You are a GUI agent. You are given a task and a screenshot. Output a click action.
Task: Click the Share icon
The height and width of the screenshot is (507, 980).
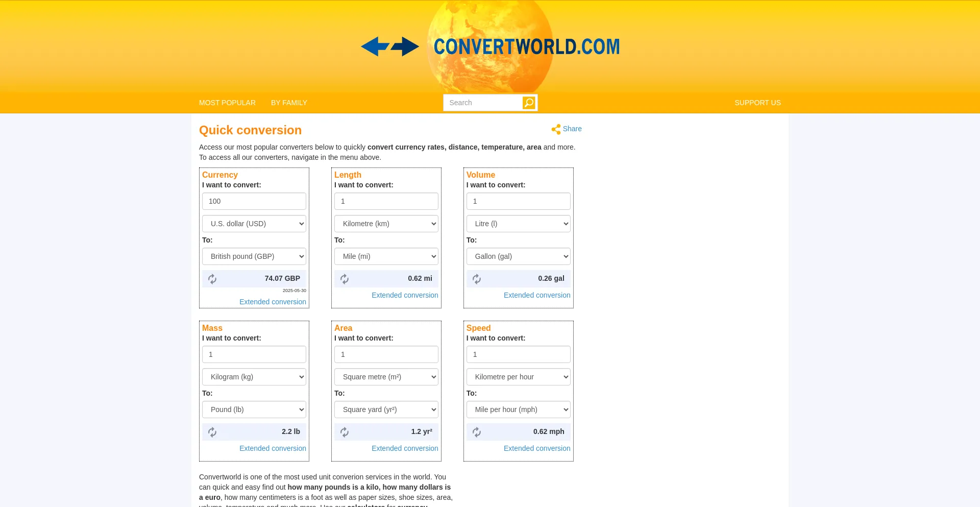(556, 129)
